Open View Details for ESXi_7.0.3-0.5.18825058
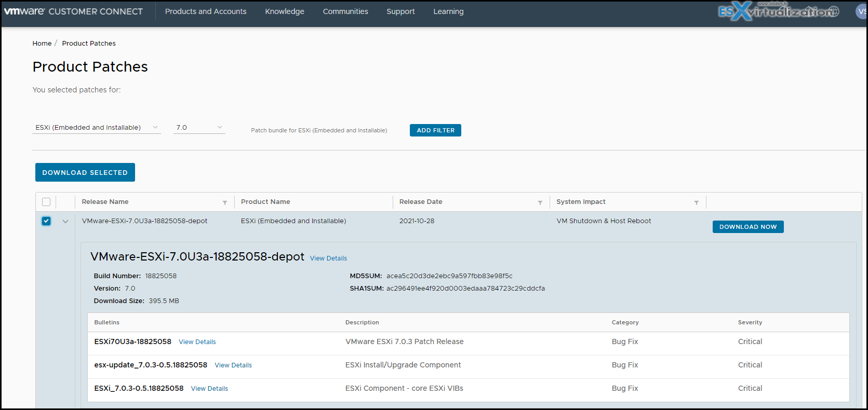Viewport: 868px width, 410px height. [x=209, y=389]
